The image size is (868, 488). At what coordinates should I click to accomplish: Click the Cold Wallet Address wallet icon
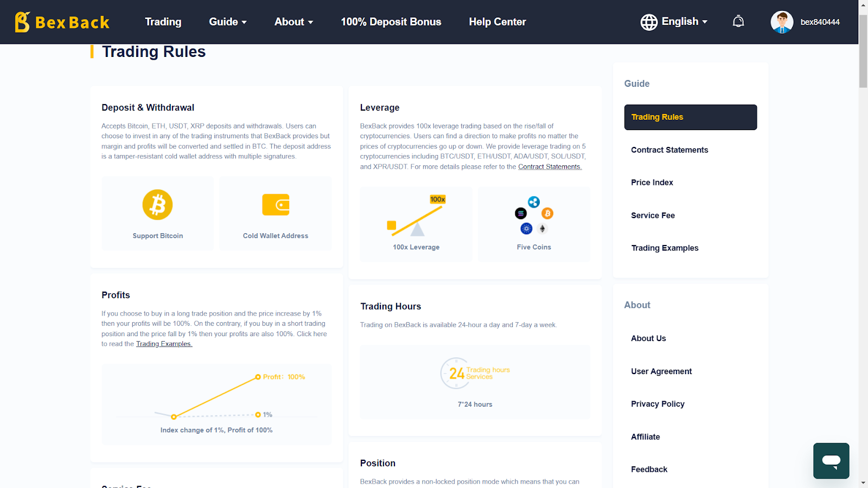point(276,205)
